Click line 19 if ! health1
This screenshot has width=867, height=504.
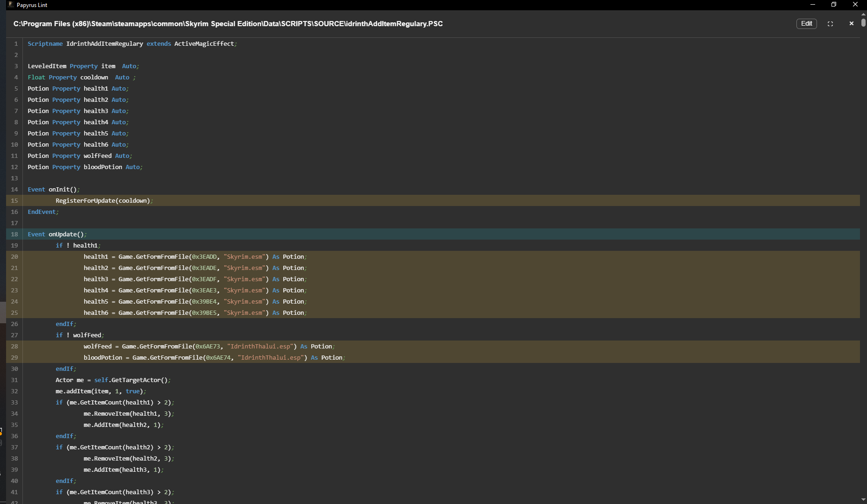pyautogui.click(x=78, y=245)
